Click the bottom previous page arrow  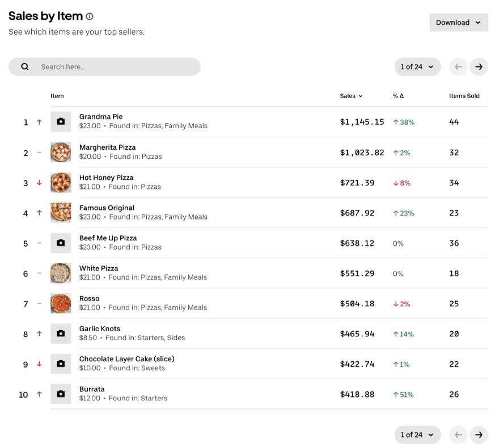tap(458, 435)
